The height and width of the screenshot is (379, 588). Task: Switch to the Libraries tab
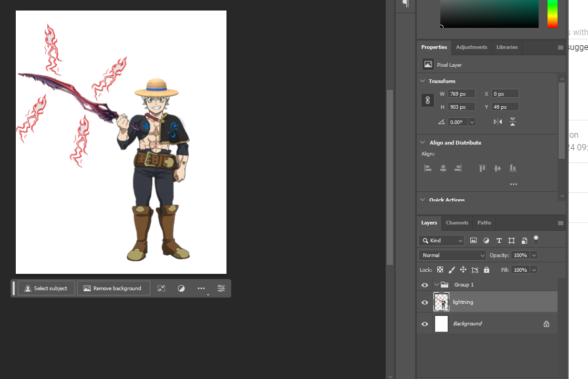pos(507,47)
